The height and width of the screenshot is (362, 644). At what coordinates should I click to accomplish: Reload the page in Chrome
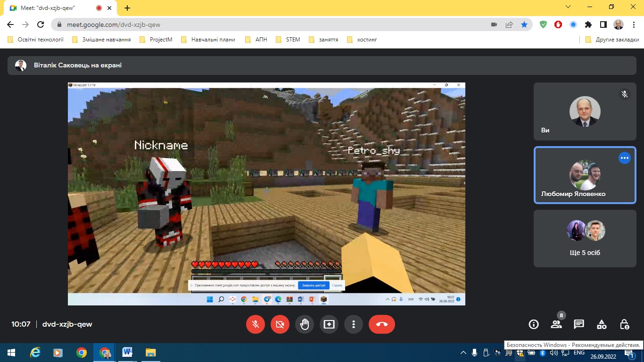click(41, 25)
